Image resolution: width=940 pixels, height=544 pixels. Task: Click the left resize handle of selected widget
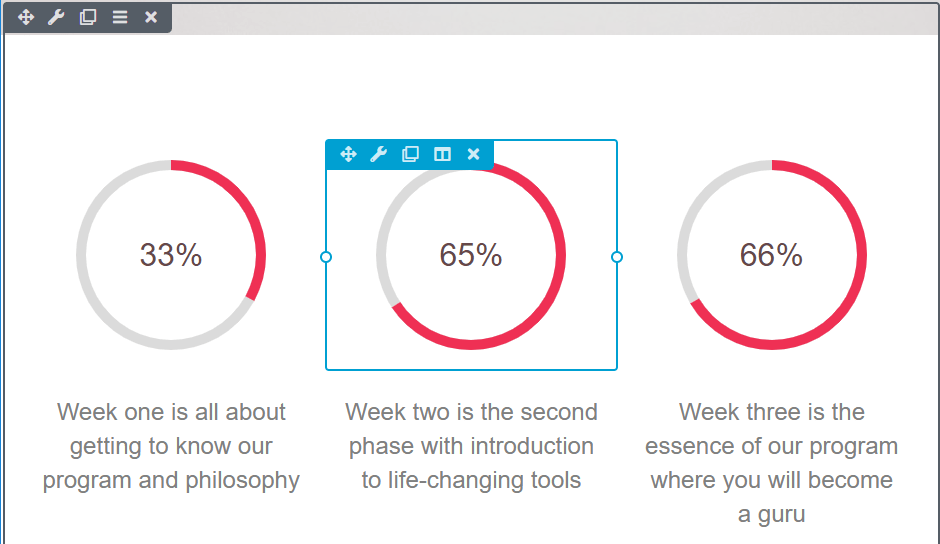pos(326,257)
